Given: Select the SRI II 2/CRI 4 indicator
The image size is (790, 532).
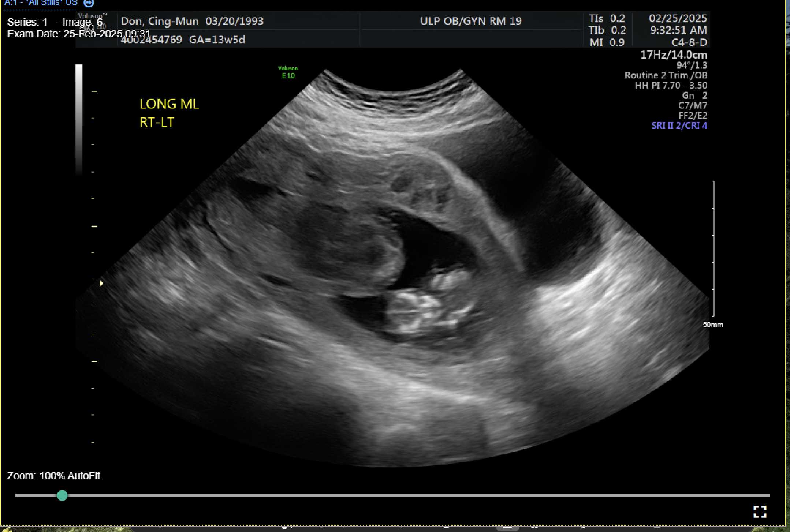Looking at the screenshot, I should (678, 125).
